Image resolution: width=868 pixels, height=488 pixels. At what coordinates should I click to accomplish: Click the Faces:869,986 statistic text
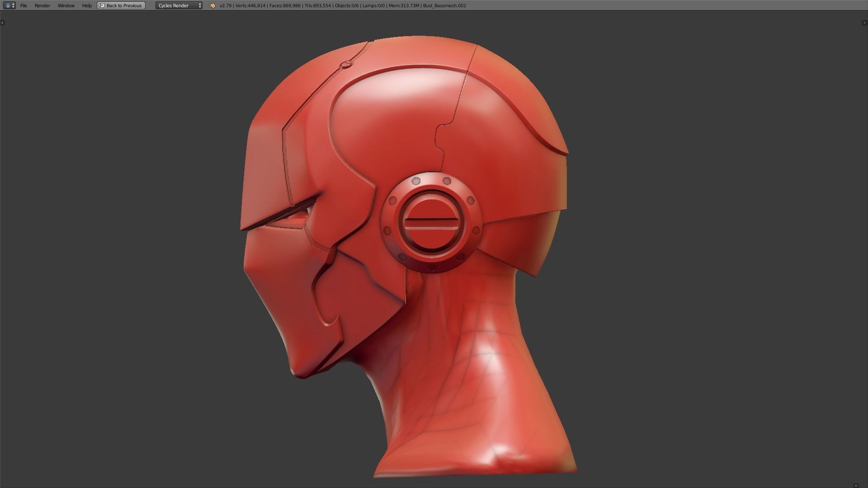[285, 5]
